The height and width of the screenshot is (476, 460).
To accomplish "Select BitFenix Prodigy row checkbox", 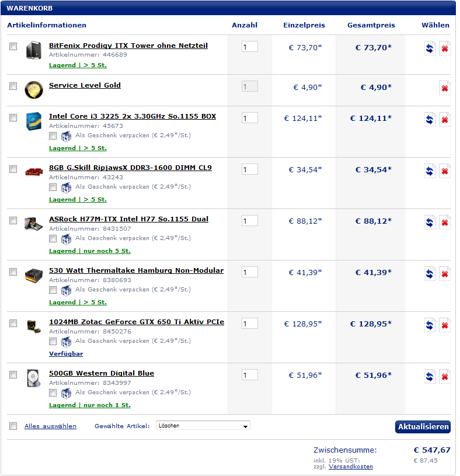I will pyautogui.click(x=13, y=47).
